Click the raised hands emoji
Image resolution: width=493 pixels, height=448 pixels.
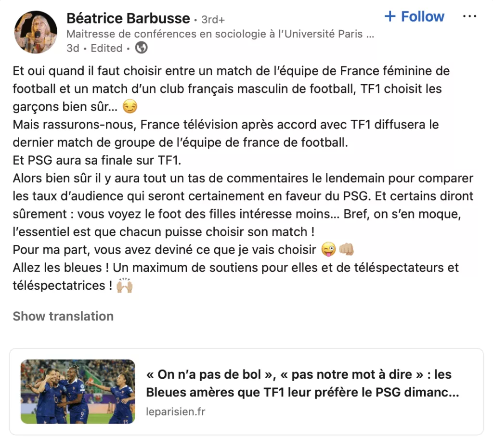point(125,285)
